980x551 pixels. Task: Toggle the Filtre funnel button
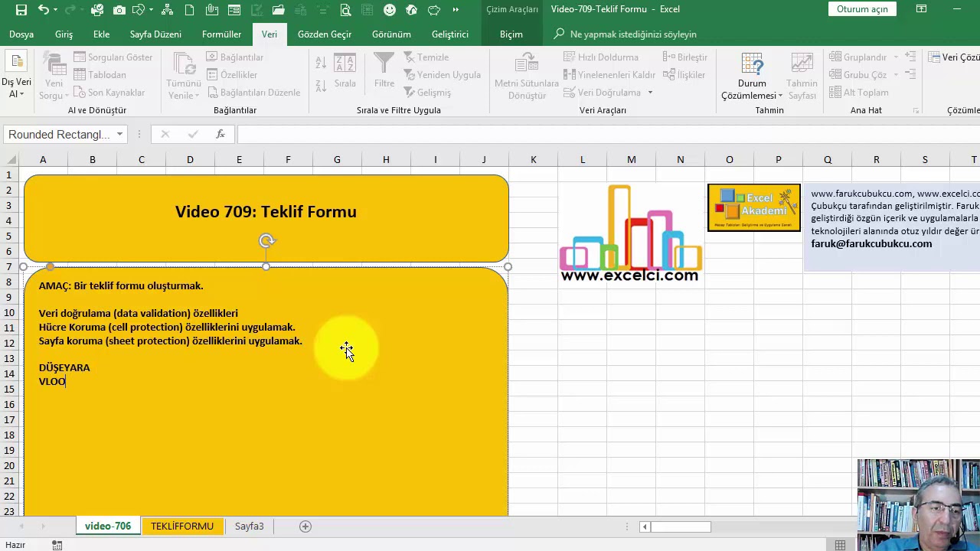384,71
